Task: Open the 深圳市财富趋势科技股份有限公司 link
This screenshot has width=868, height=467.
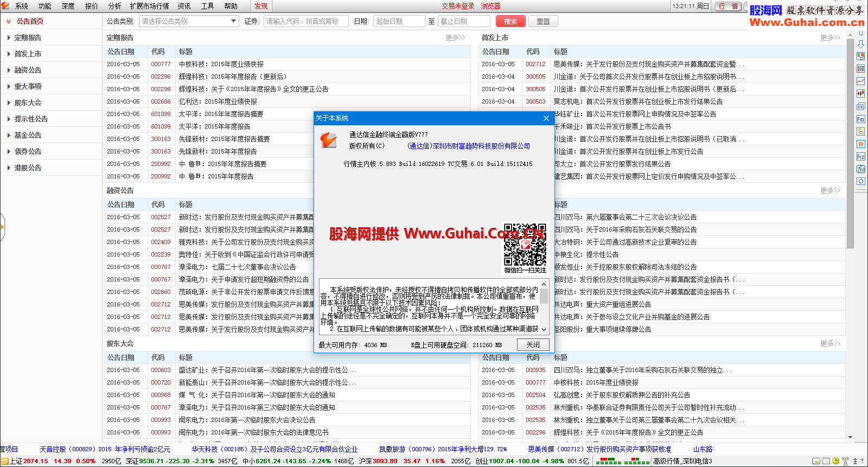Action: click(x=469, y=146)
